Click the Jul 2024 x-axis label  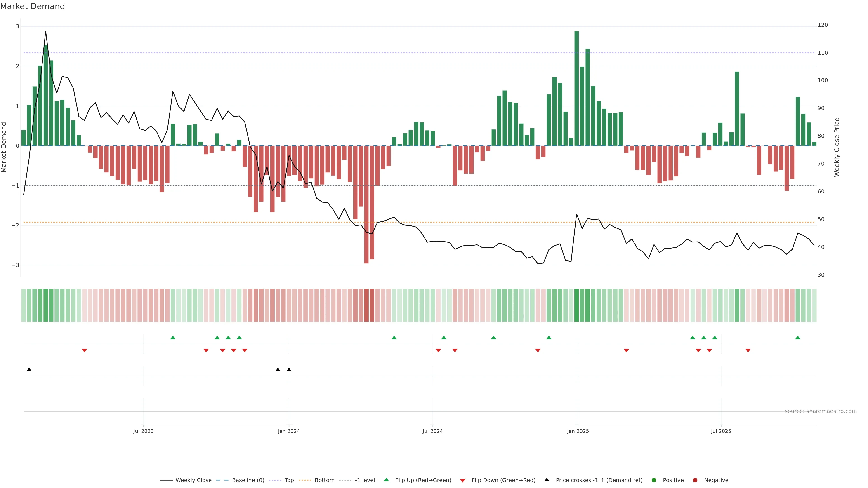432,431
